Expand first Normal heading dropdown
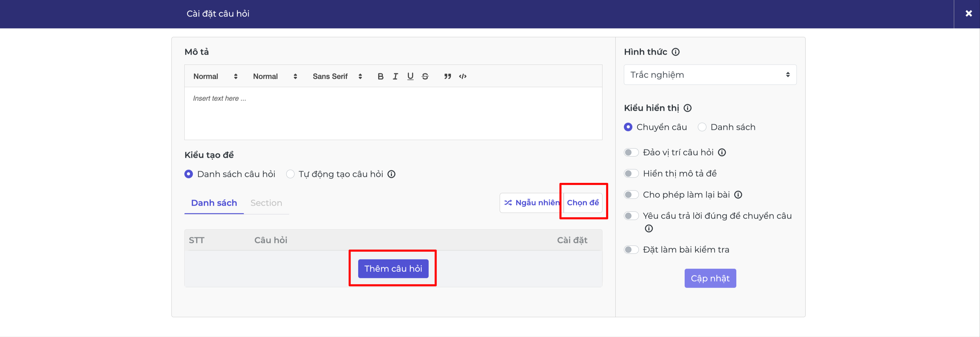 pyautogui.click(x=215, y=77)
